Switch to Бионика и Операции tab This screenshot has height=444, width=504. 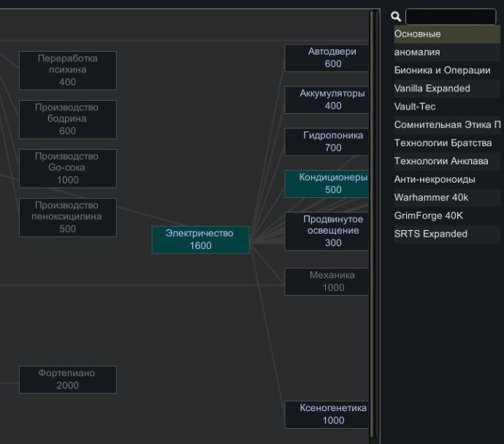click(x=447, y=71)
